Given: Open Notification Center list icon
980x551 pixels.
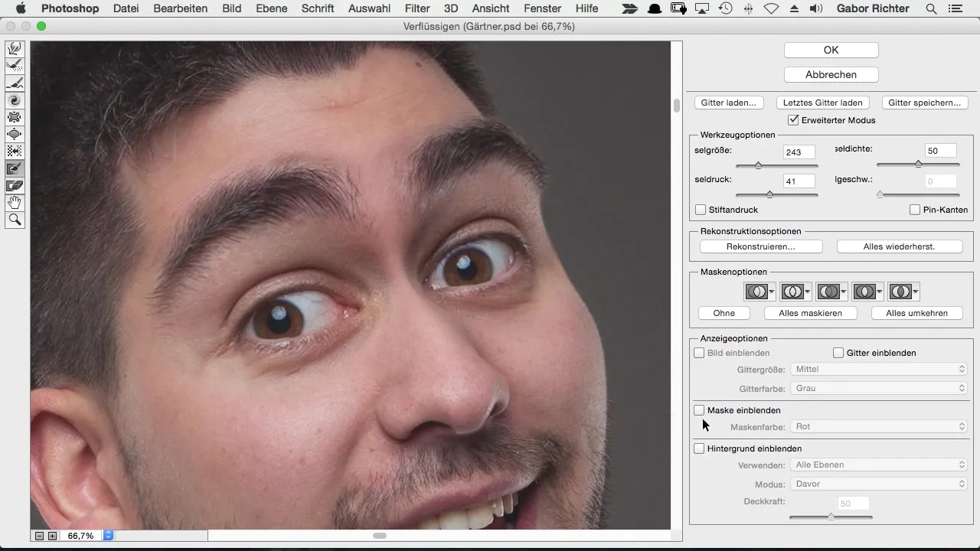Looking at the screenshot, I should [x=955, y=9].
